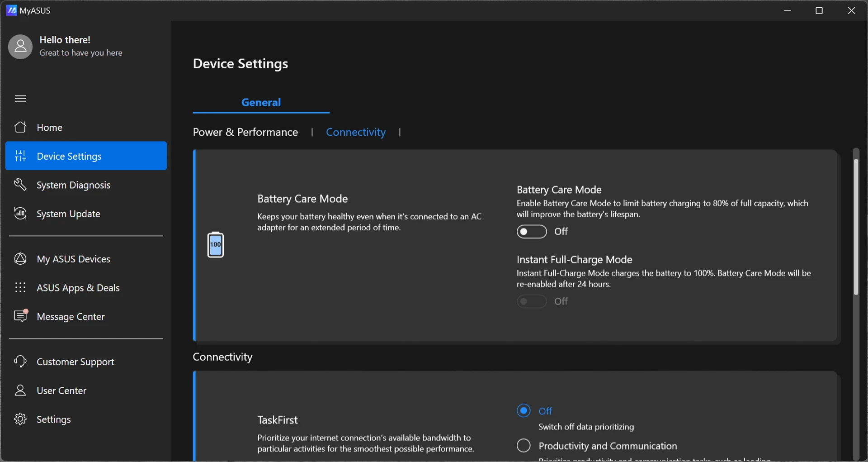The image size is (868, 462).
Task: Click the Home house icon
Action: [x=20, y=127]
